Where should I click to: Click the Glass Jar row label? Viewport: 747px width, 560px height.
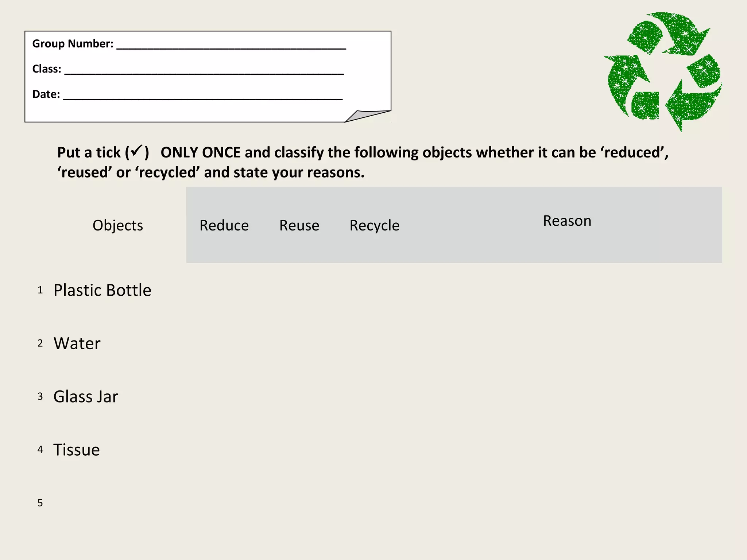(86, 397)
